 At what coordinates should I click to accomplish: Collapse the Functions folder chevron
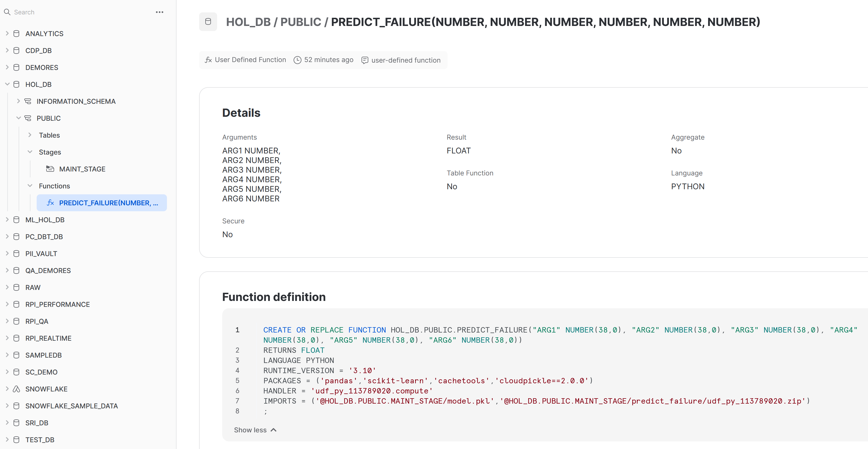point(30,186)
